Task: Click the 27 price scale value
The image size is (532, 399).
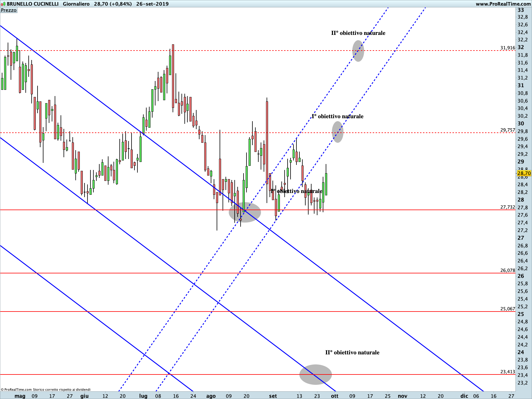Action: click(521, 238)
